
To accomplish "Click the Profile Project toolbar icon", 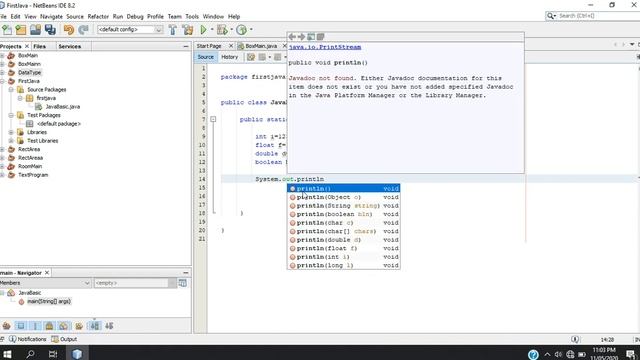I will [242, 29].
